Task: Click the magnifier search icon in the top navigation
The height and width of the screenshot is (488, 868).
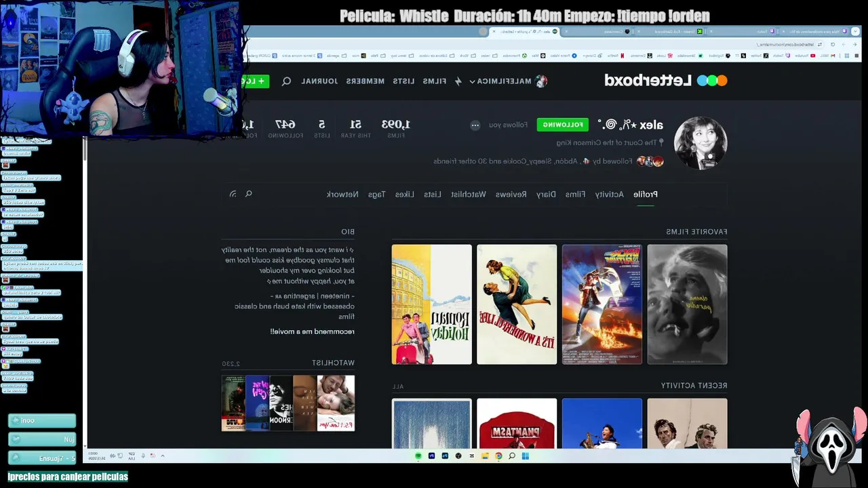Action: point(286,81)
